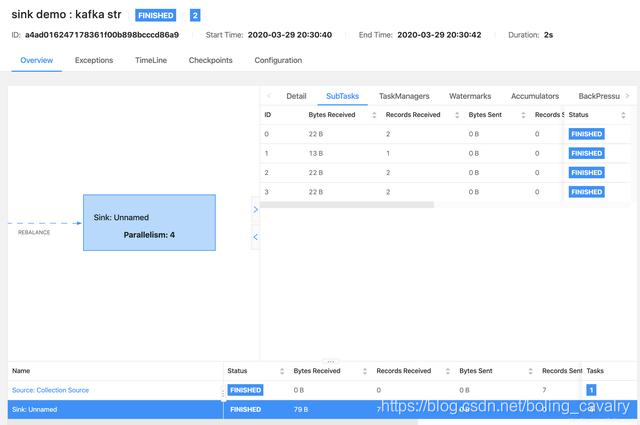
Task: Open the TaskManagers tab
Action: [404, 96]
